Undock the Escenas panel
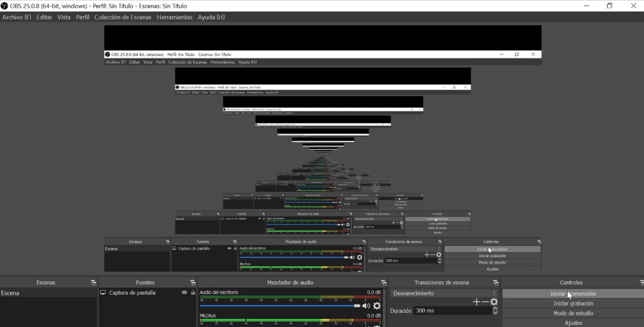 point(93,283)
